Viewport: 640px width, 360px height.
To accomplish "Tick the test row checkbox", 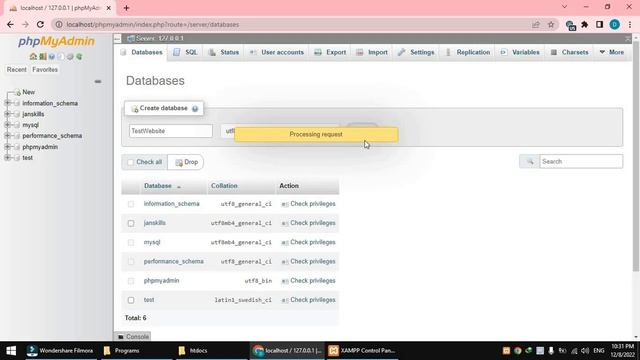I will (x=131, y=300).
